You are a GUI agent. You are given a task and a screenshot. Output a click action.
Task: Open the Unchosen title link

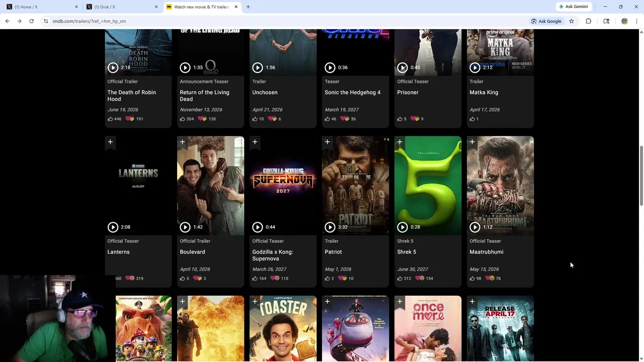(265, 93)
